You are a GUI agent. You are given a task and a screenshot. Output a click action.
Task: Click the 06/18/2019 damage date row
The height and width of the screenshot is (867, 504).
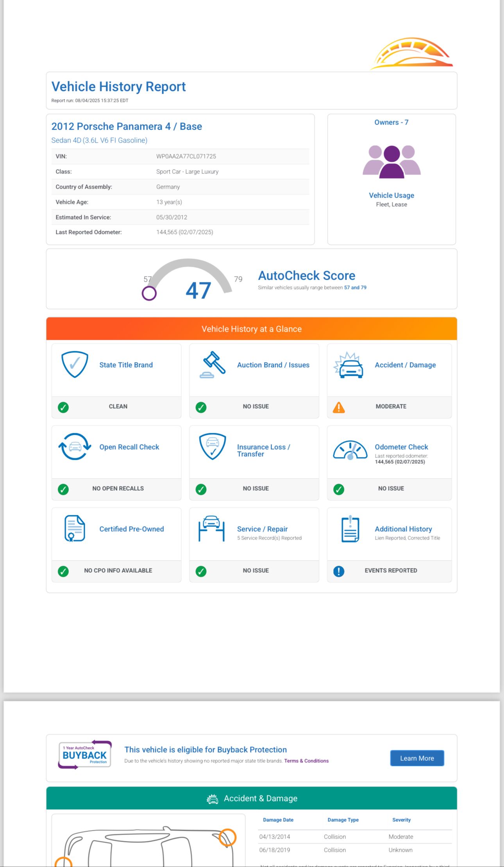(x=355, y=850)
